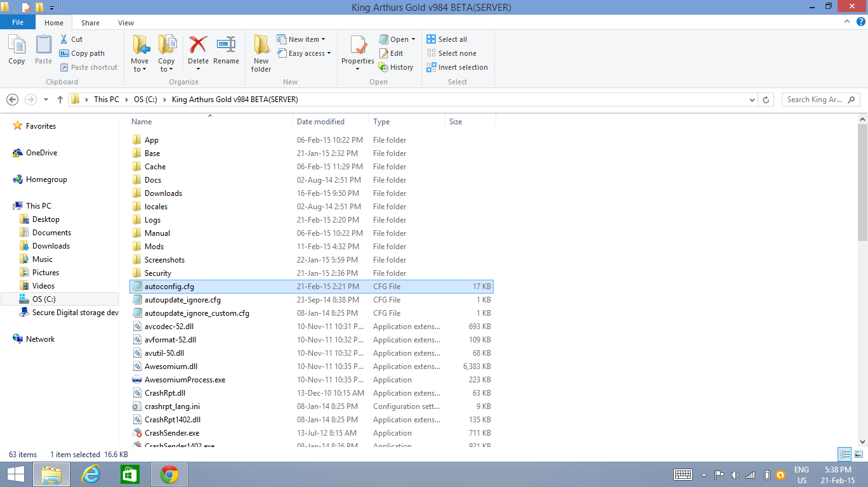Click OS (C:) in address breadcrumb
This screenshot has height=487, width=868.
[x=145, y=100]
